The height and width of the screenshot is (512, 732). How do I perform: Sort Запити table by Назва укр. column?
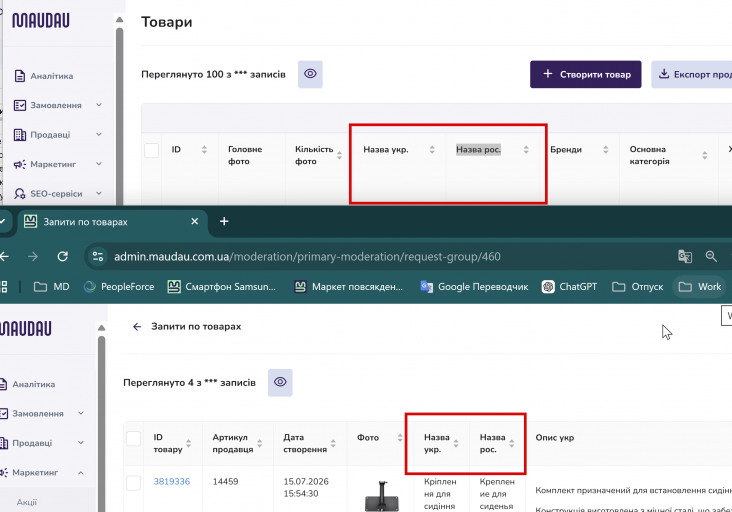pos(456,443)
